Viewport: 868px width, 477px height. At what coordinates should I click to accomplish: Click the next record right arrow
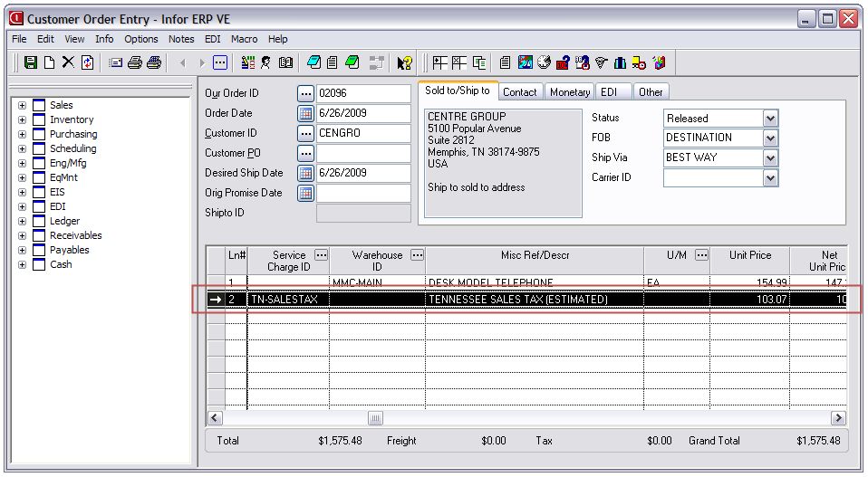(x=202, y=63)
